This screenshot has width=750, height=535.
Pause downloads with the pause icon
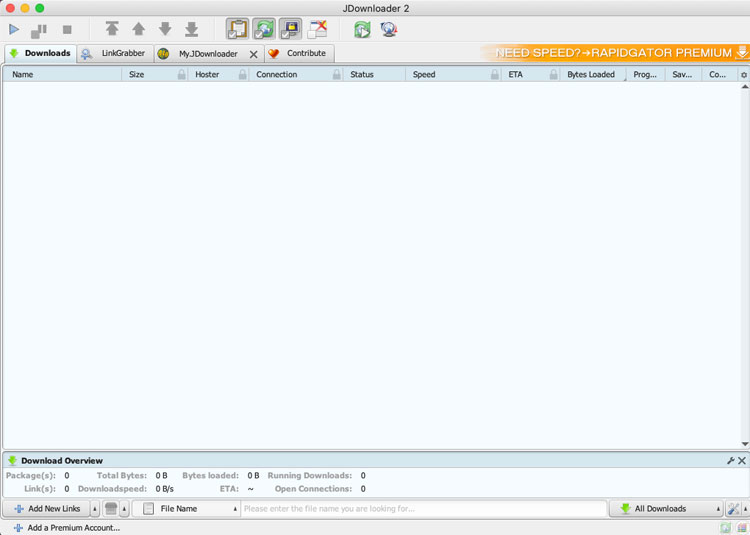tap(39, 30)
